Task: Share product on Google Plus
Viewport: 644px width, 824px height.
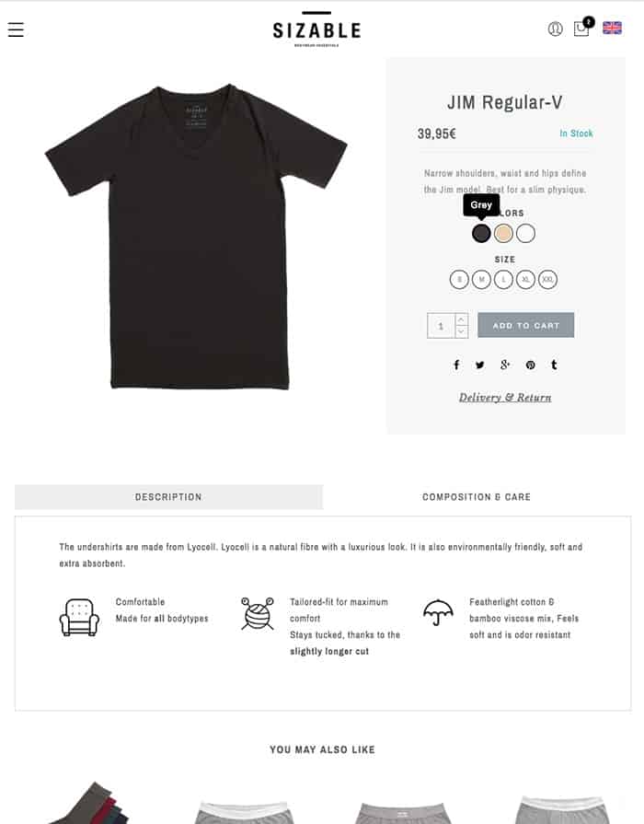Action: point(505,365)
